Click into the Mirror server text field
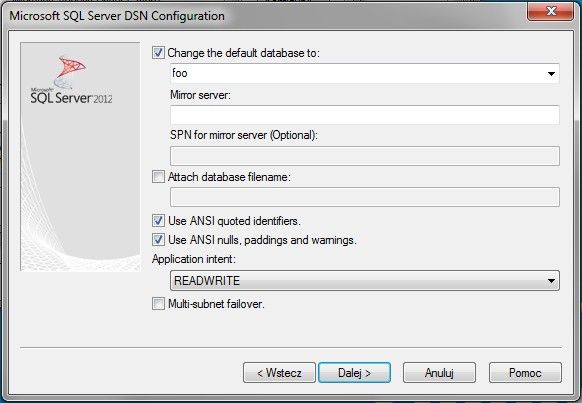The width and height of the screenshot is (582, 403). pyautogui.click(x=364, y=115)
